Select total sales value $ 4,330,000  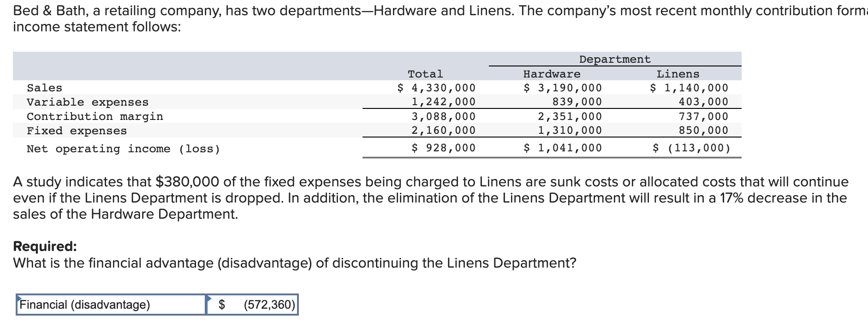pos(436,88)
